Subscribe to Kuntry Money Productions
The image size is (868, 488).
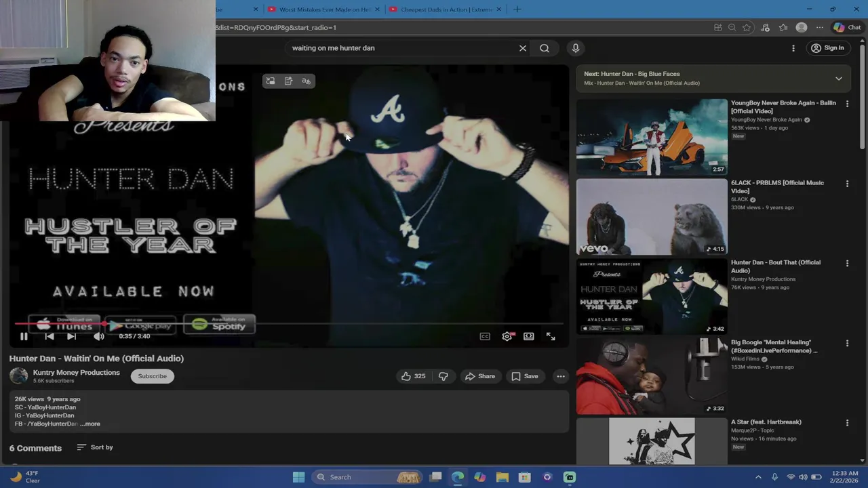[152, 376]
